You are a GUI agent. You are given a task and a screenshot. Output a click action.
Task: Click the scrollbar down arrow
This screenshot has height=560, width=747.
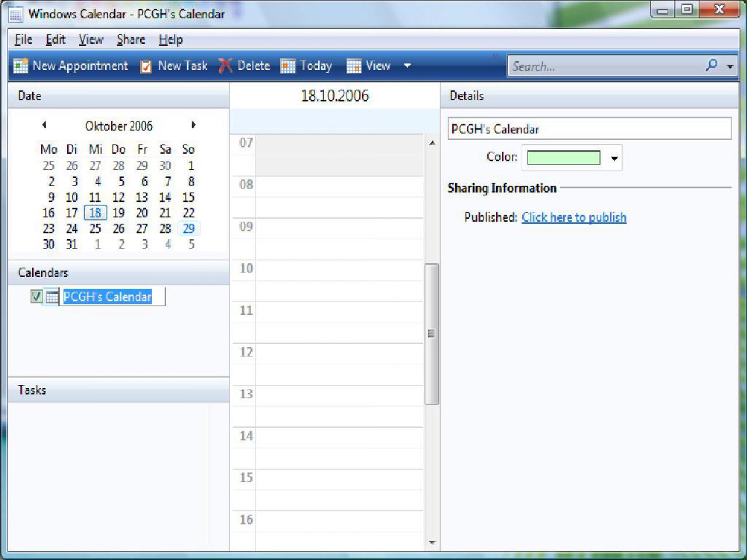point(432,542)
